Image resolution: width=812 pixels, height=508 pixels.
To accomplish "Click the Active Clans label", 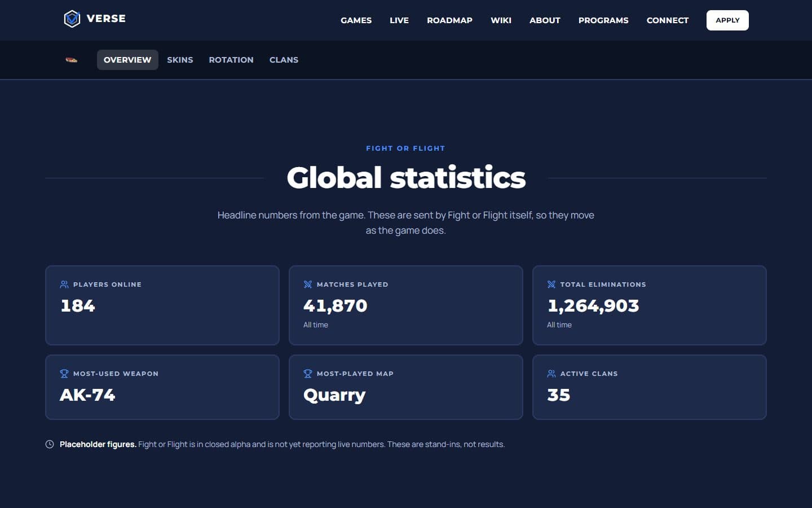I will pyautogui.click(x=589, y=374).
